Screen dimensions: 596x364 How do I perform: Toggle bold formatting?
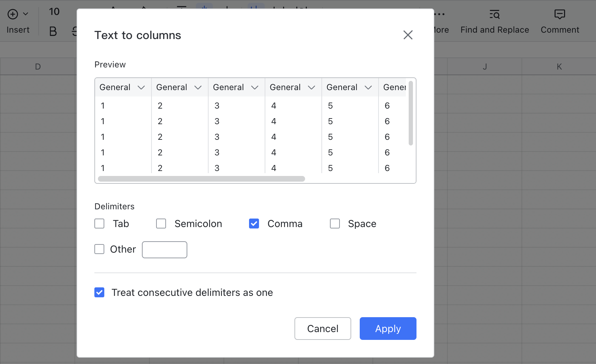tap(53, 31)
